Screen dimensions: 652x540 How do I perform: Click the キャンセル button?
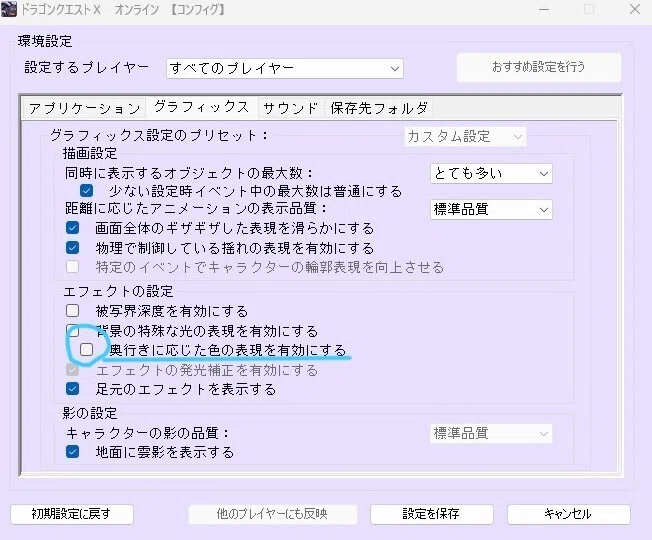pyautogui.click(x=568, y=514)
